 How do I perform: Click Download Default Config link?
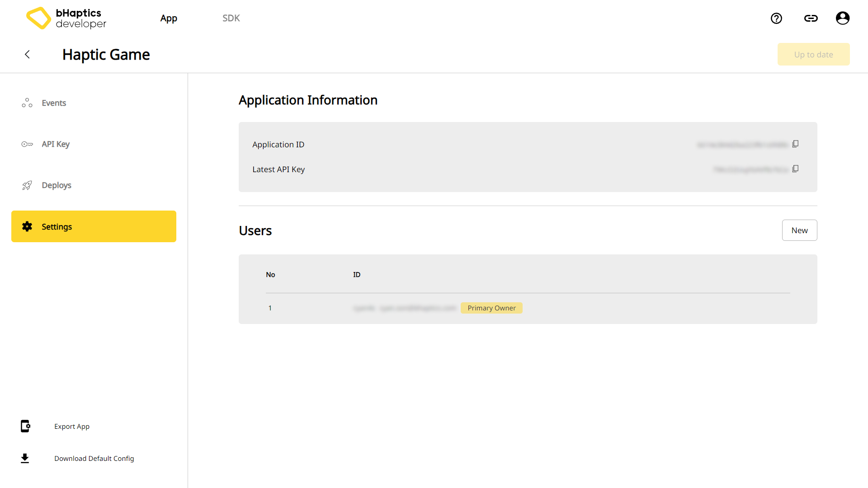[94, 458]
